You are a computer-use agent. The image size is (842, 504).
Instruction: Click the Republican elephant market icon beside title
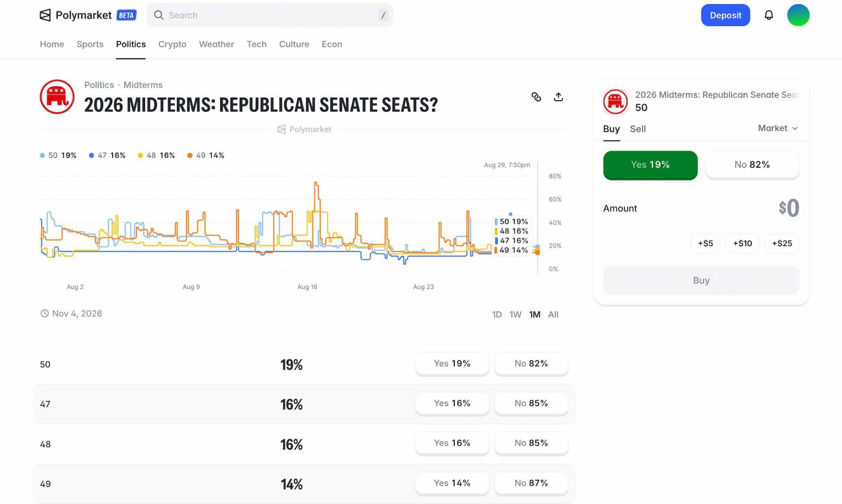(x=57, y=97)
